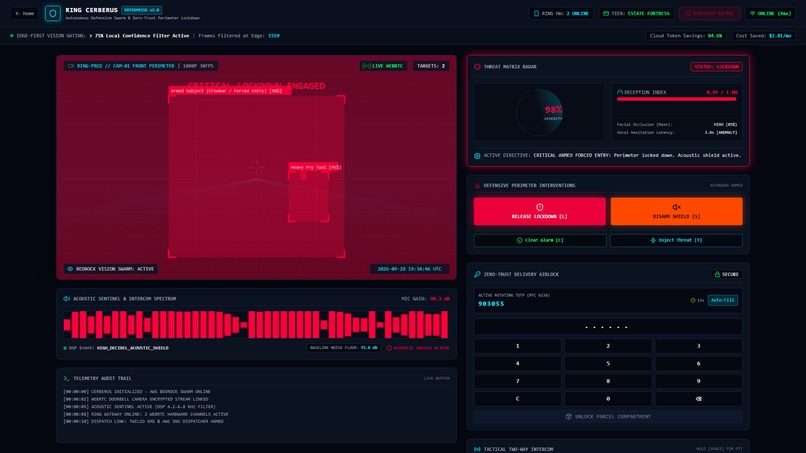
Task: Click the Cloud Token Savings value
Action: 715,36
